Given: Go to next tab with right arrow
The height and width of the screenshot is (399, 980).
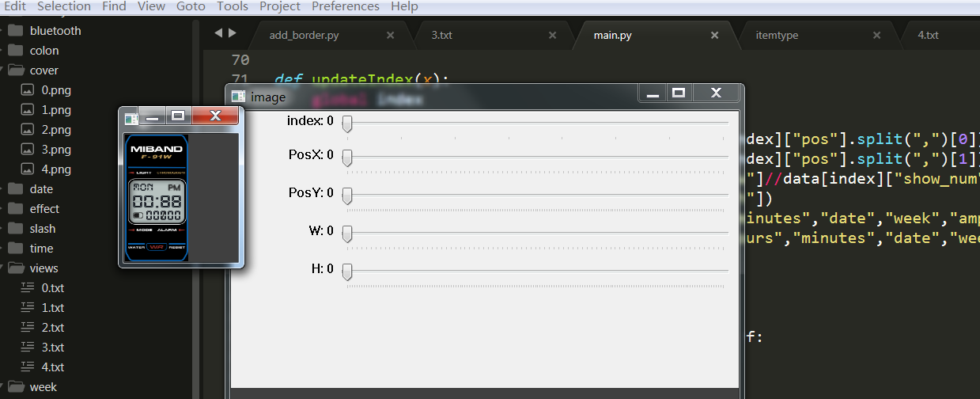Looking at the screenshot, I should point(233,33).
